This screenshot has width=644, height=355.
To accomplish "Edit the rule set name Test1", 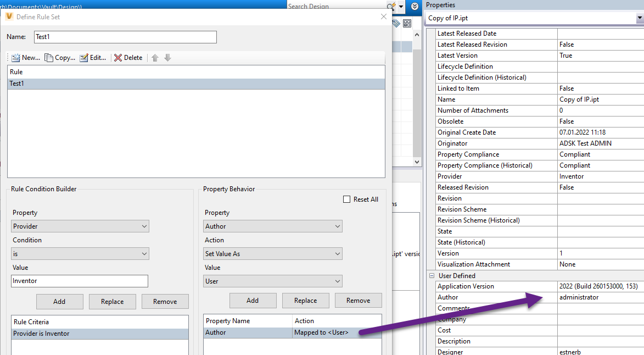I will (125, 37).
